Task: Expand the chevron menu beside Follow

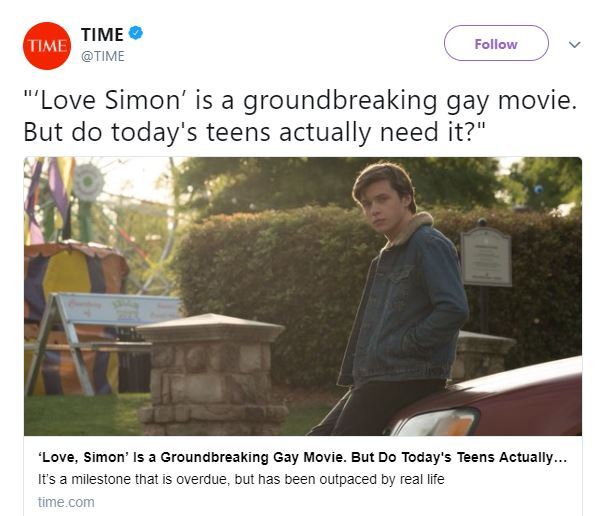Action: click(574, 44)
